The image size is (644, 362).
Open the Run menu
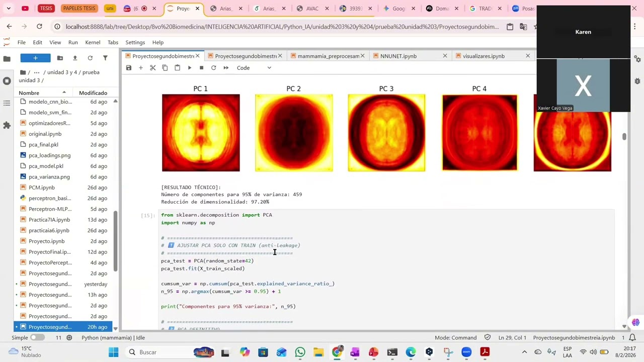click(73, 42)
